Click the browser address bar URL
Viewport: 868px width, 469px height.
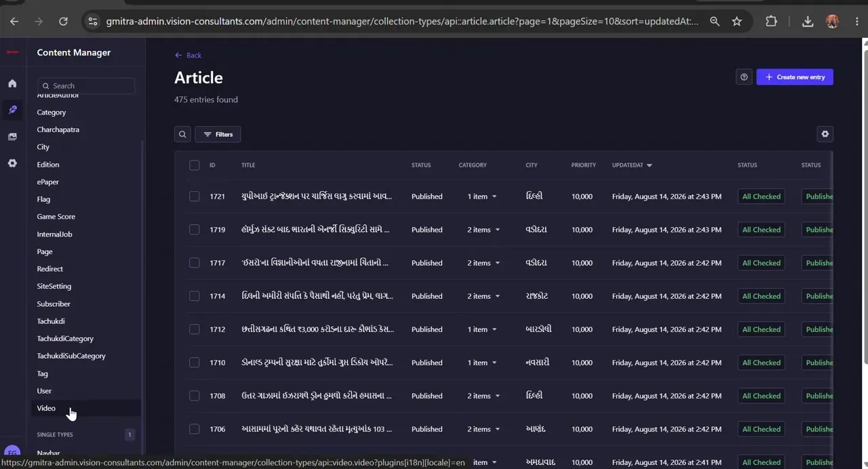401,22
